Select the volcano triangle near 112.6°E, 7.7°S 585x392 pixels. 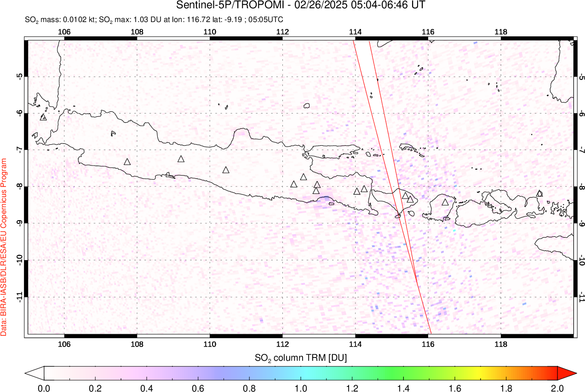pyautogui.click(x=304, y=177)
